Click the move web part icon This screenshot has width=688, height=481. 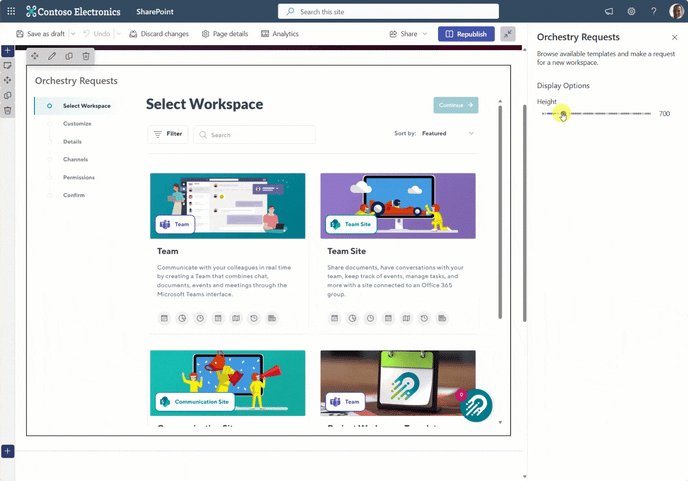[x=35, y=56]
